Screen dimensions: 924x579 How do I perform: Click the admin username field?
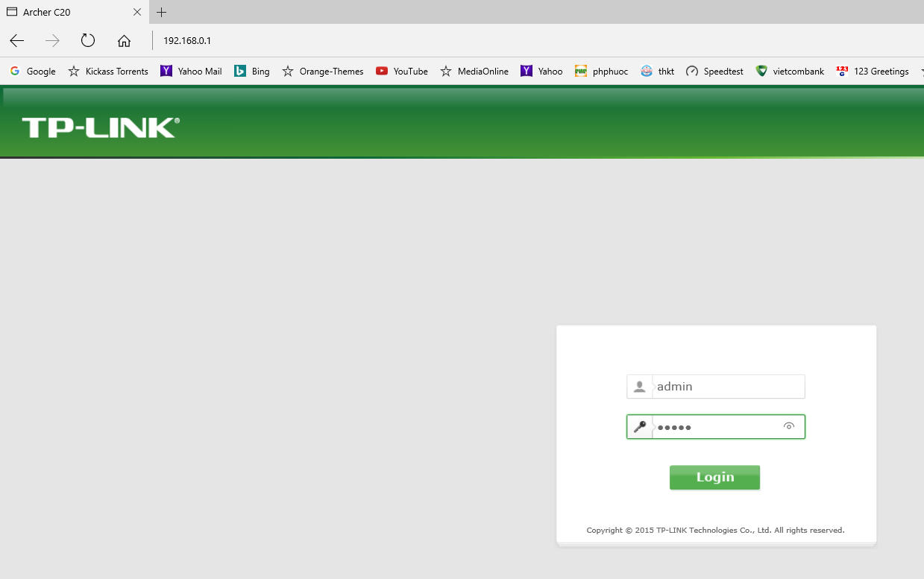727,387
